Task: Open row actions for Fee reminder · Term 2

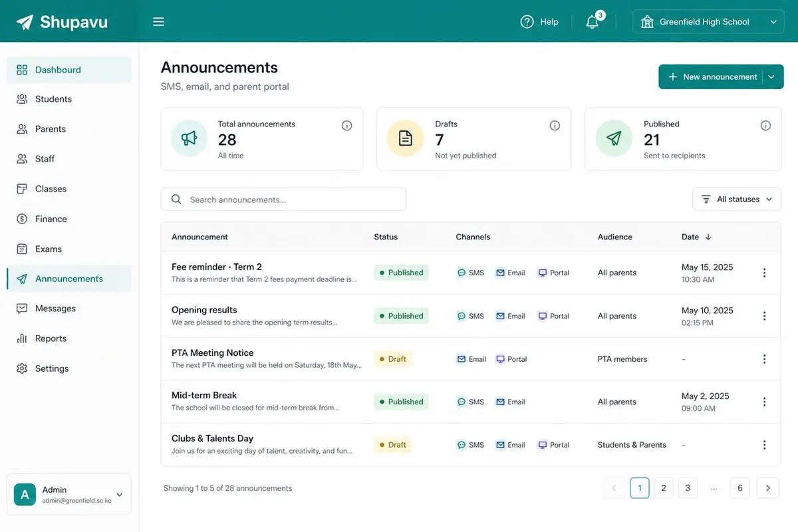Action: tap(764, 273)
